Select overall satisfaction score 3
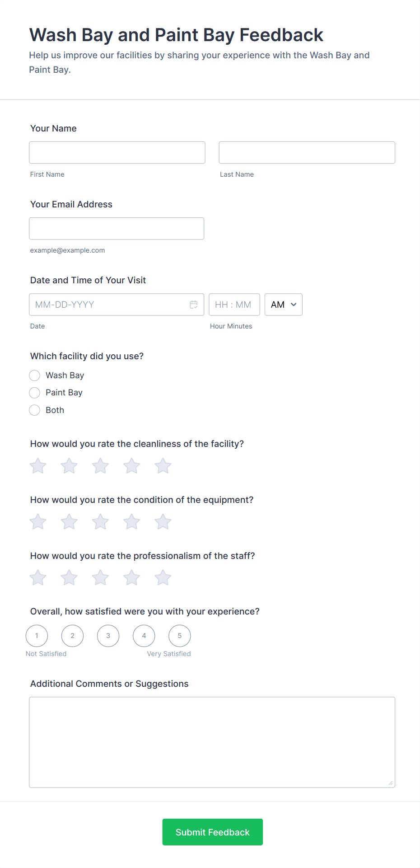Viewport: 420px width, 868px height. (108, 636)
